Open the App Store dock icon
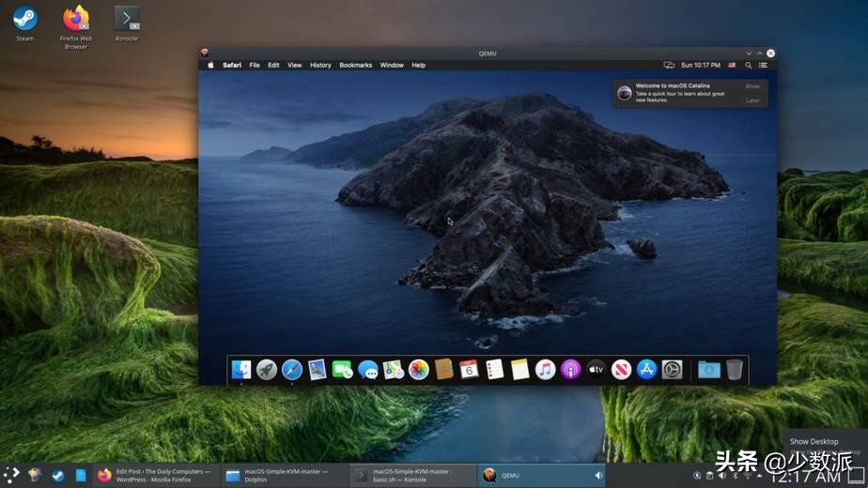The height and width of the screenshot is (488, 868). tap(646, 370)
